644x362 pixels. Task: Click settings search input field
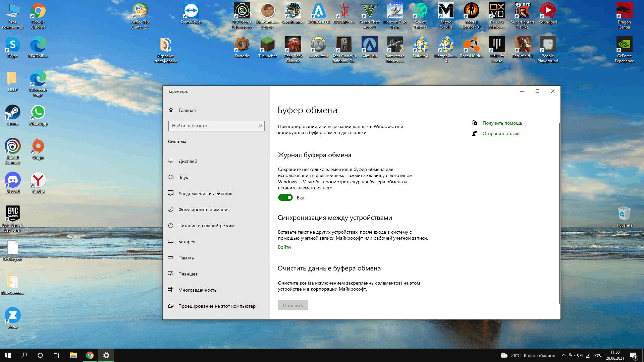(216, 126)
